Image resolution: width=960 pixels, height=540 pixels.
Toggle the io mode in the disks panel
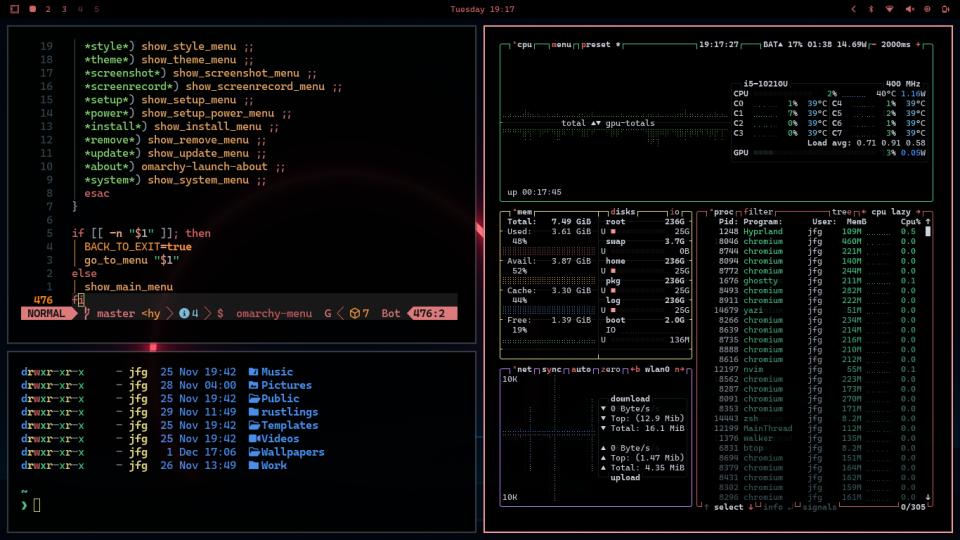point(675,212)
